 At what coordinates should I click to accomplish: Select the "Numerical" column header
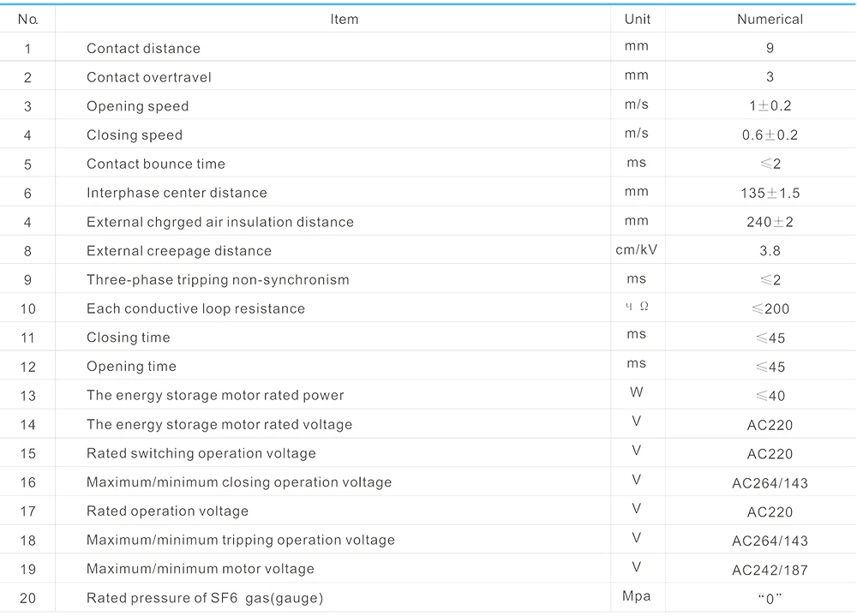[x=770, y=19]
